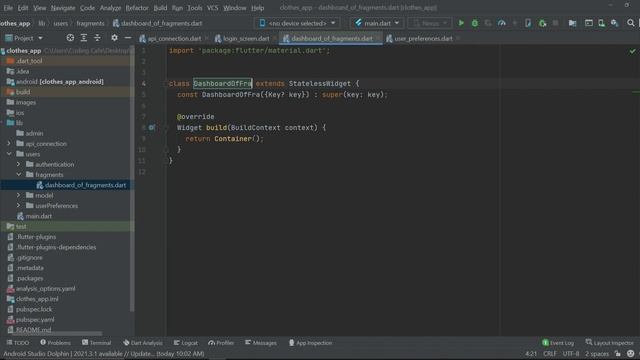Open the Dart Analysis tool window
Viewport: 640px width, 360px height.
(142, 343)
